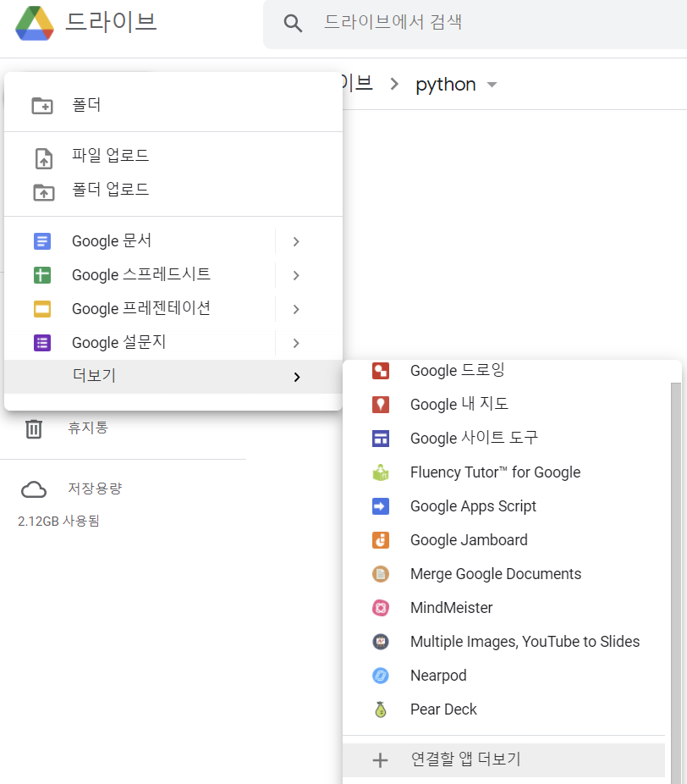
Task: Click the purple Google Forms icon
Action: [42, 343]
